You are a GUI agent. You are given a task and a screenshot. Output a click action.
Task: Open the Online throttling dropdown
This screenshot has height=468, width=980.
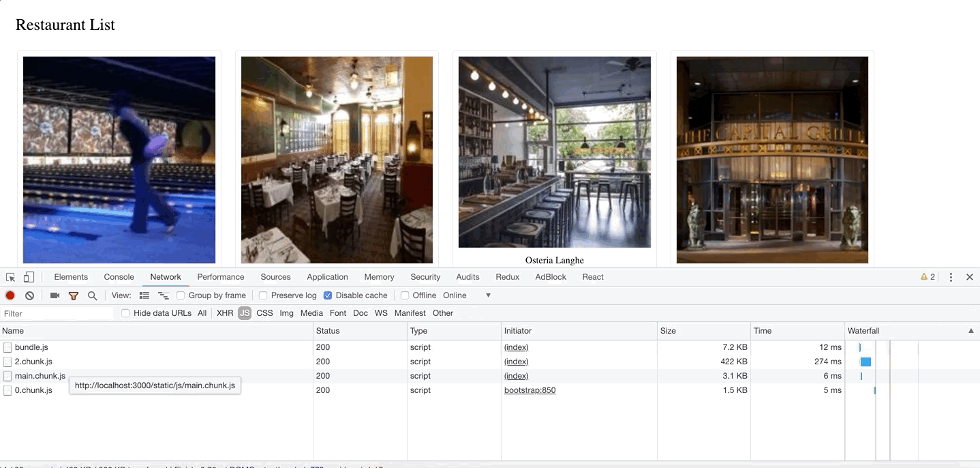[x=467, y=295]
